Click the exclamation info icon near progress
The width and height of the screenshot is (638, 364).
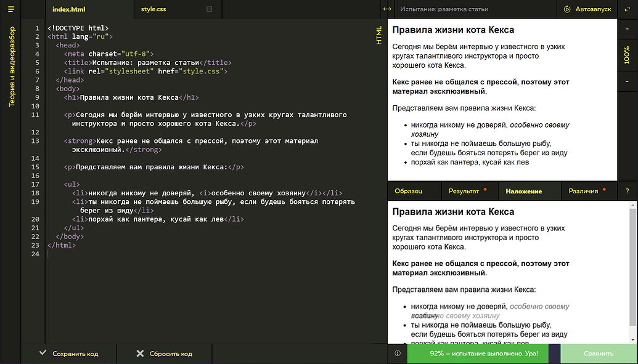[397, 354]
